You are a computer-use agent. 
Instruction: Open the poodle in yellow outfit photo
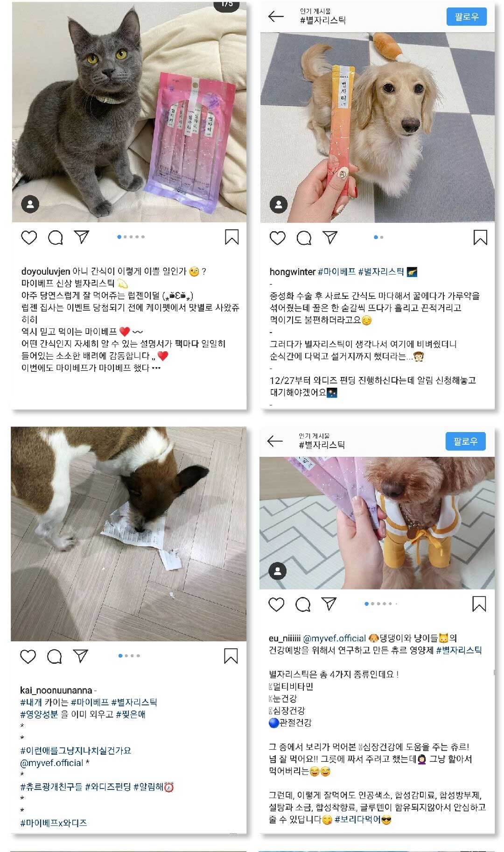pos(377,523)
